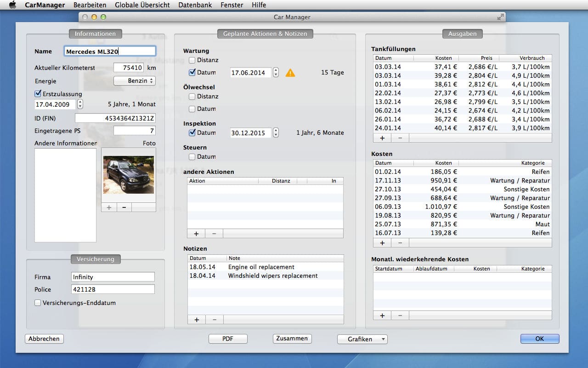Sort Notizen by Datum column
588x368 pixels.
click(x=207, y=258)
